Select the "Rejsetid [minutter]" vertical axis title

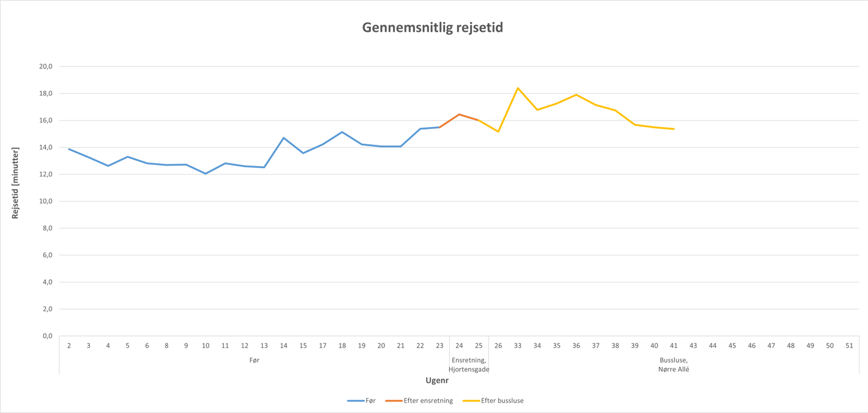15,183
